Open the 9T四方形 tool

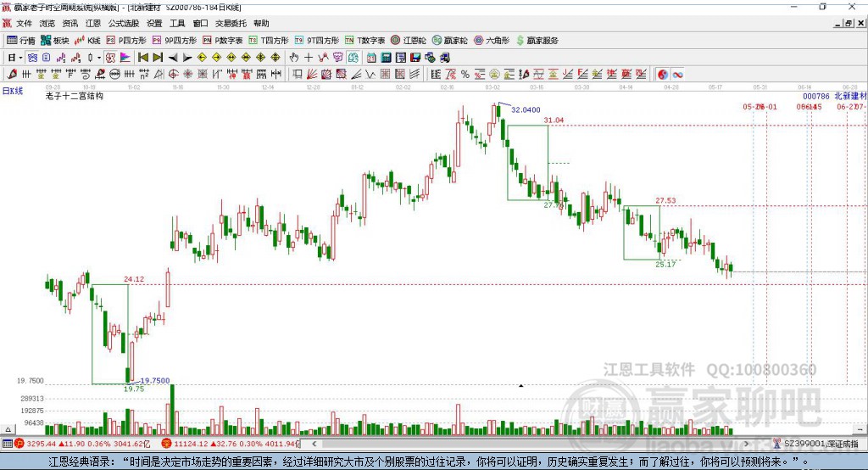[317, 41]
